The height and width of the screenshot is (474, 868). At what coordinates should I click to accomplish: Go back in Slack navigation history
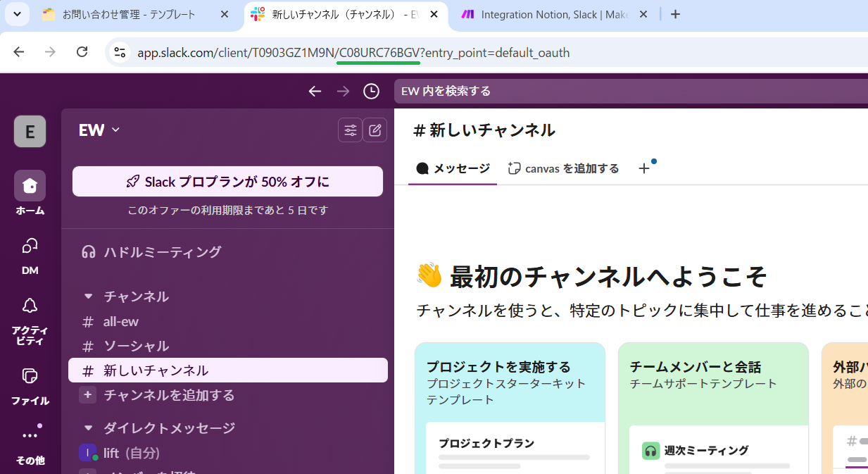[315, 91]
